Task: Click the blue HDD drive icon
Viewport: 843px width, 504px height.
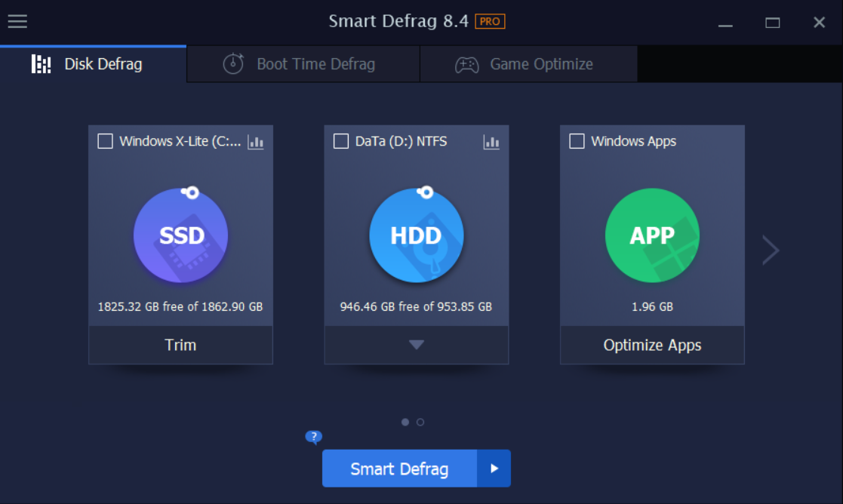Action: click(416, 235)
